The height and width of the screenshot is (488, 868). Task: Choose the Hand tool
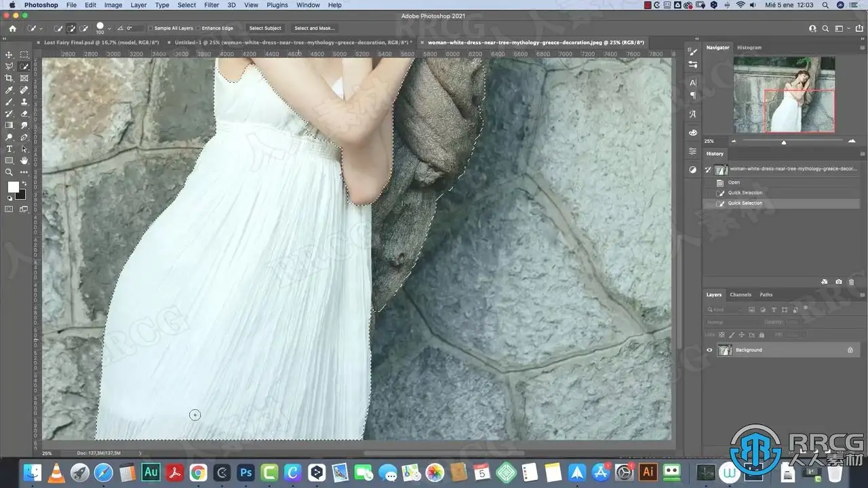[24, 161]
